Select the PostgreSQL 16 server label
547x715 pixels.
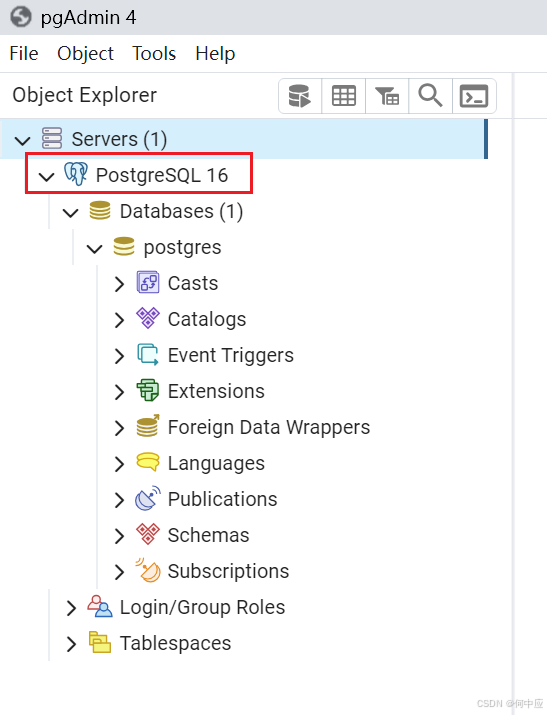[x=162, y=175]
